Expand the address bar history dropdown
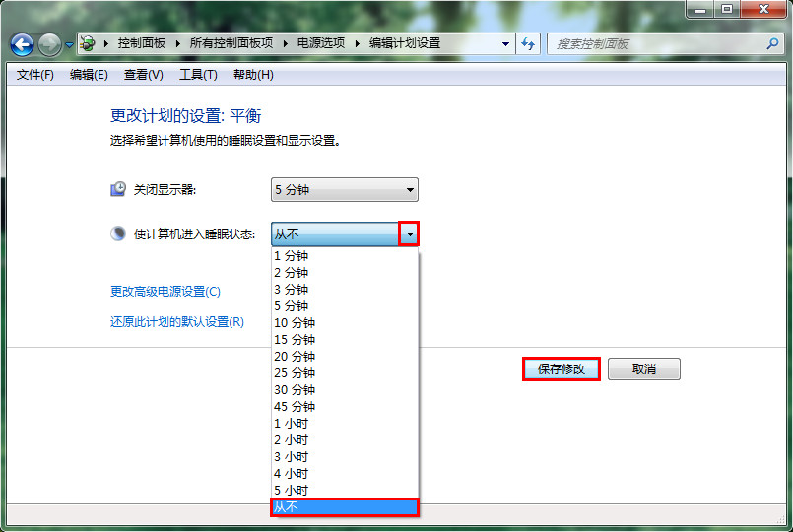The height and width of the screenshot is (532, 793). pyautogui.click(x=505, y=44)
